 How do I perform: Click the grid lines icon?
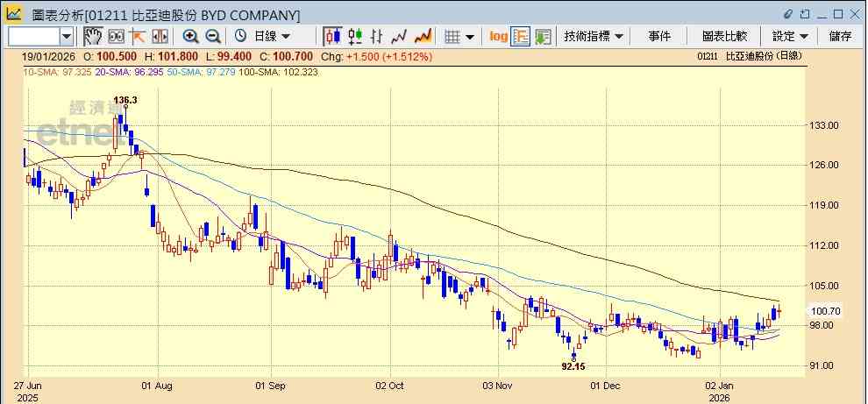tap(452, 37)
